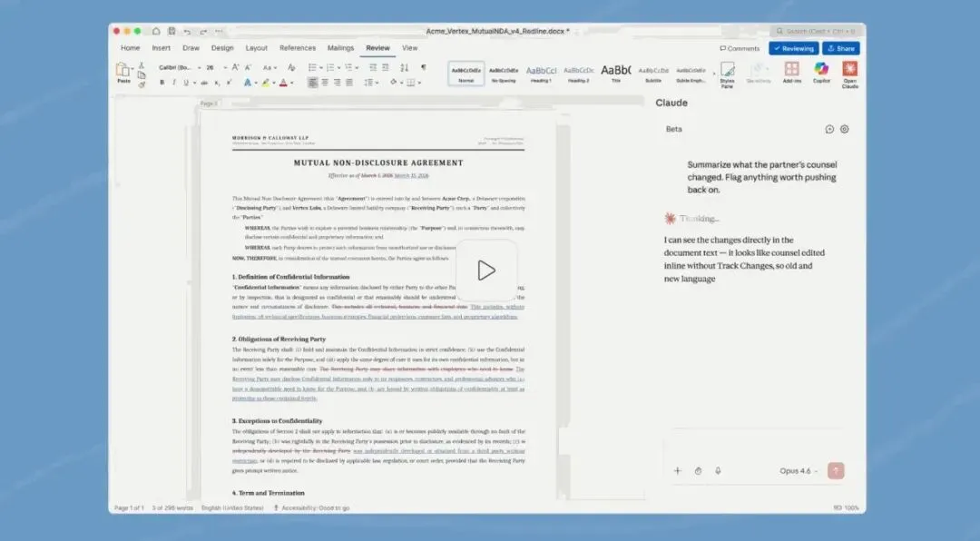The height and width of the screenshot is (541, 980).
Task: Apply Heading 1 style
Action: [541, 74]
